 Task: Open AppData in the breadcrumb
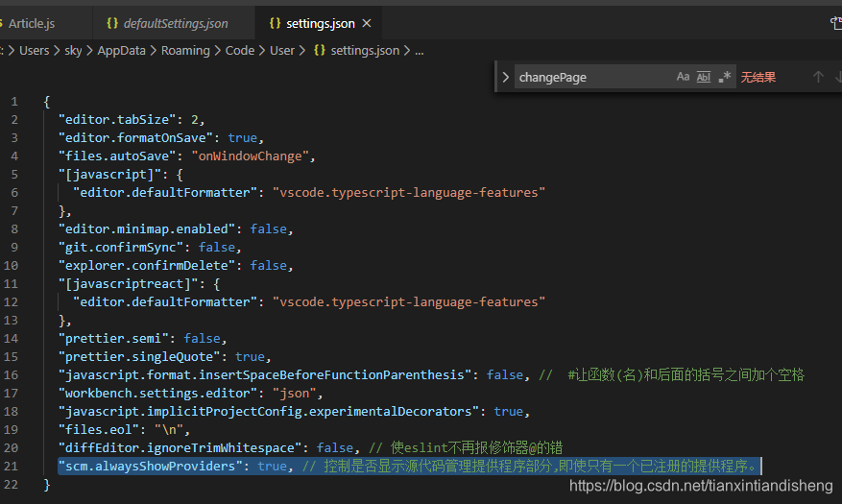tap(121, 51)
